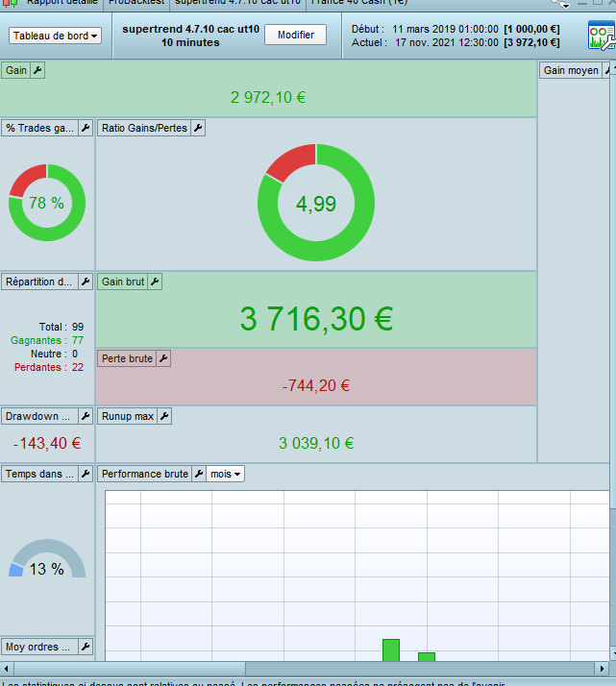Image resolution: width=616 pixels, height=686 pixels.
Task: Click the strategy title supertrend 4.7.10 cac ut10
Action: (x=190, y=29)
